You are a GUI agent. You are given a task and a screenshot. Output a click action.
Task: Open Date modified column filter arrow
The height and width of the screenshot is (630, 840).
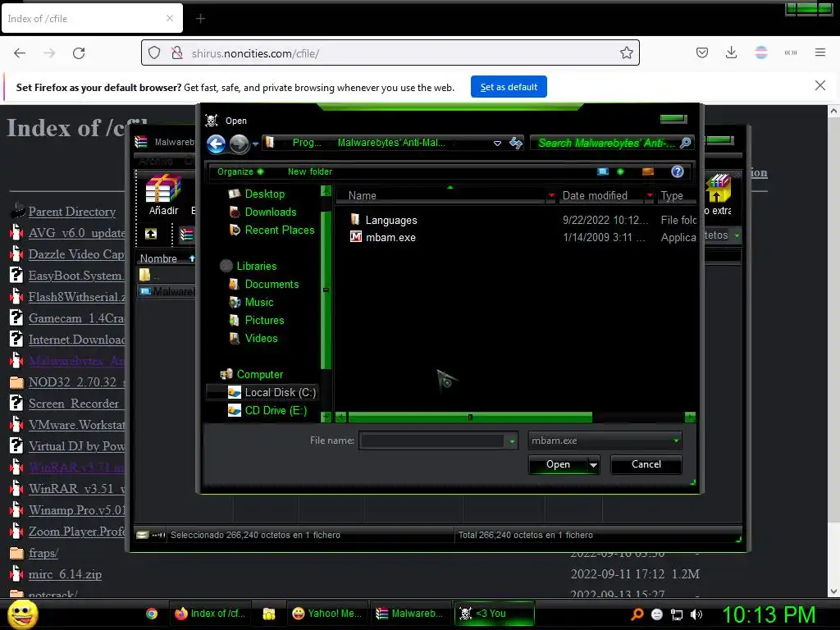[x=650, y=195]
